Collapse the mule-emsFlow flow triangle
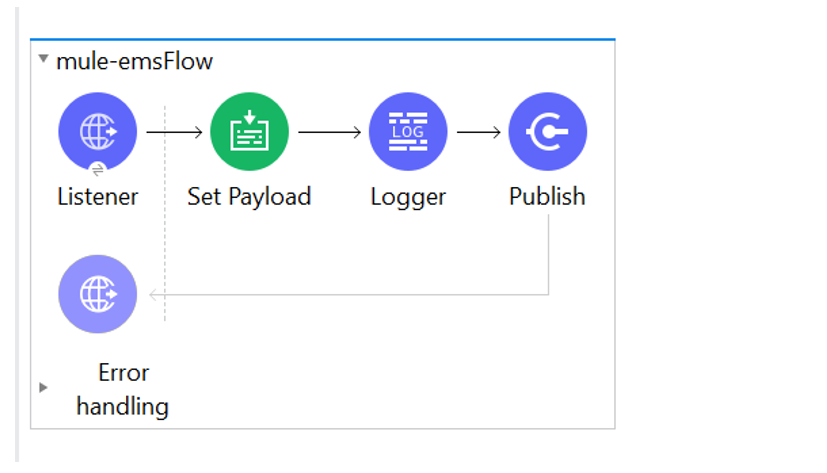Screen dimensions: 827x473 coord(43,59)
